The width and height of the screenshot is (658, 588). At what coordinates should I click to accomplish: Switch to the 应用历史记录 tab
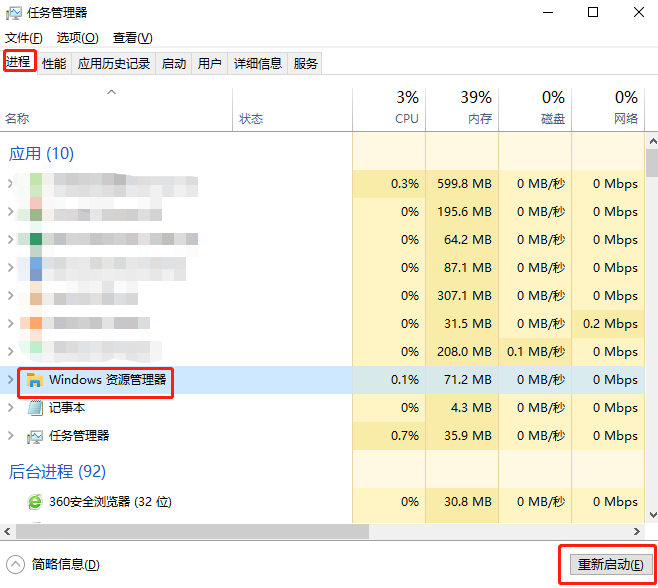pyautogui.click(x=114, y=63)
